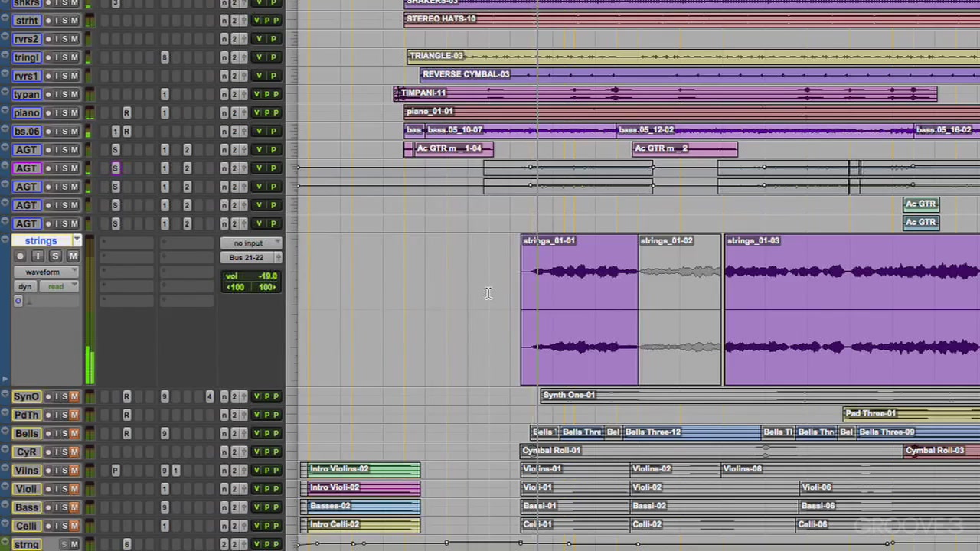Open send 9 on the Bass track
Image resolution: width=980 pixels, height=551 pixels.
click(x=165, y=507)
